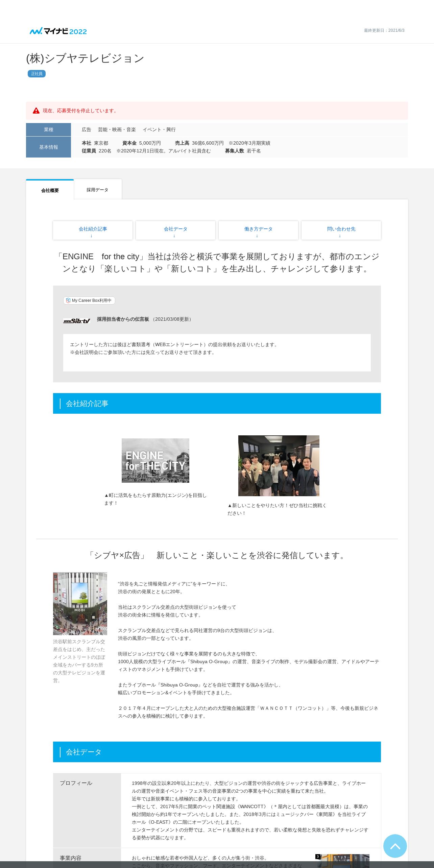The width and height of the screenshot is (434, 868).
Task: Click the 売上高 36億6,600万円 value
Action: click(199, 143)
